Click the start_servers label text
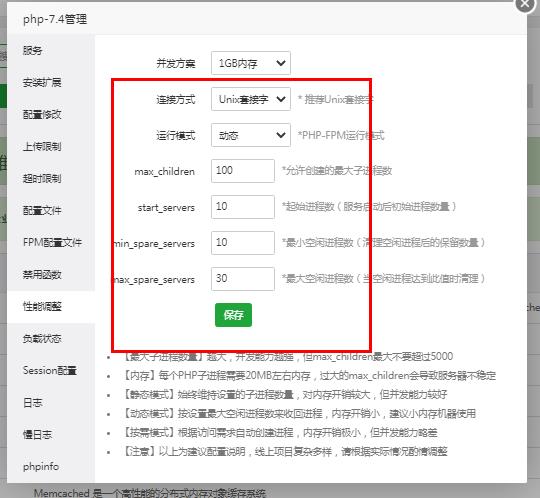This screenshot has height=498, width=540. (166, 207)
